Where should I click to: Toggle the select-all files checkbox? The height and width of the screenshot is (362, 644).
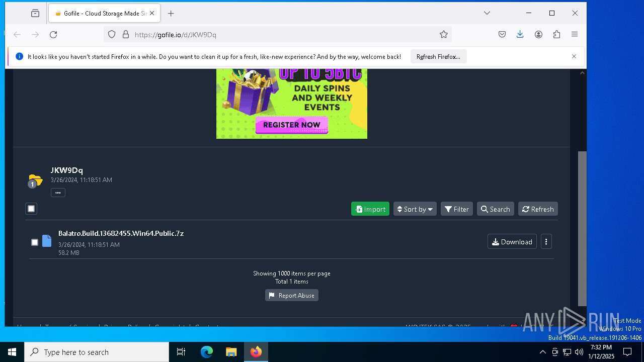[x=31, y=209]
